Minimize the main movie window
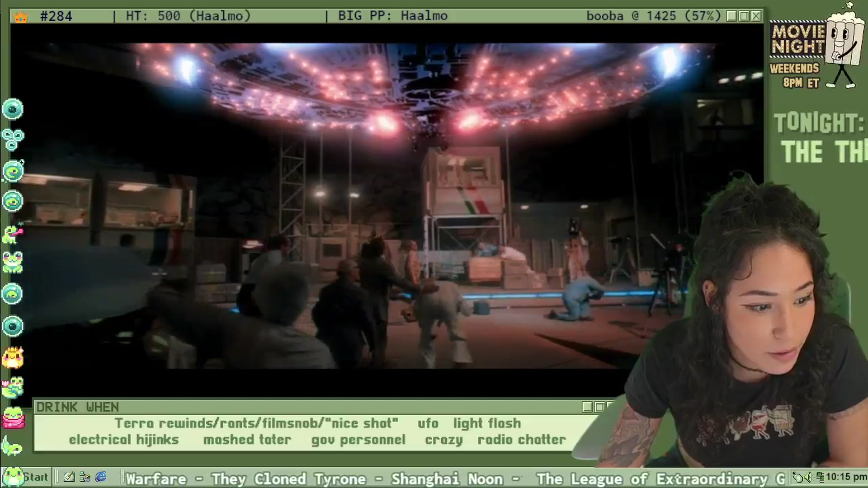Viewport: 868px width, 488px height. (732, 16)
